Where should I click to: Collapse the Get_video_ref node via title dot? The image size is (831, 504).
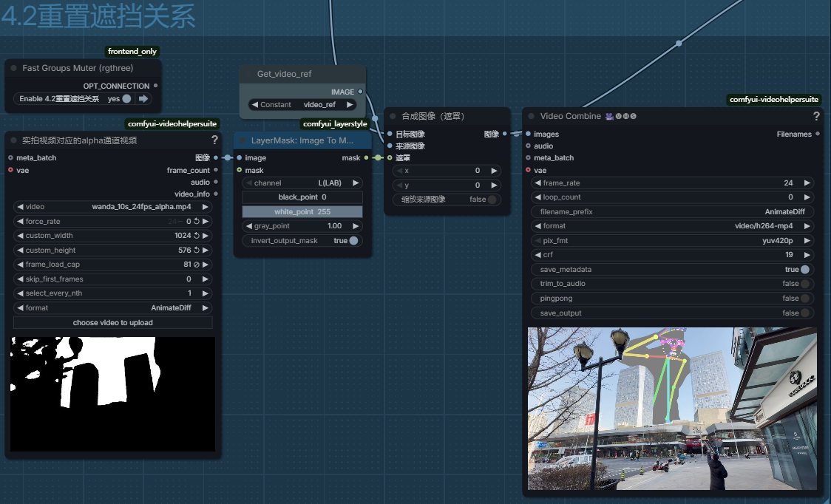(247, 74)
